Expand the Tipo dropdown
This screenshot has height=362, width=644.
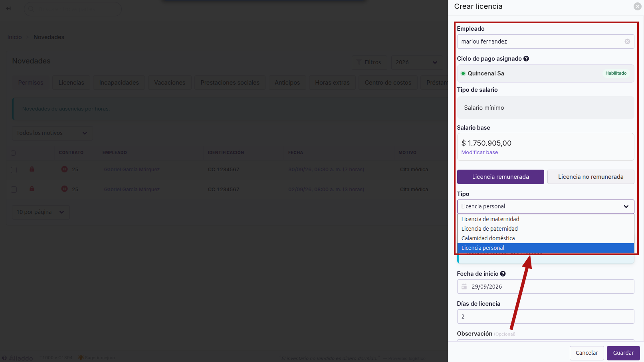tap(545, 207)
